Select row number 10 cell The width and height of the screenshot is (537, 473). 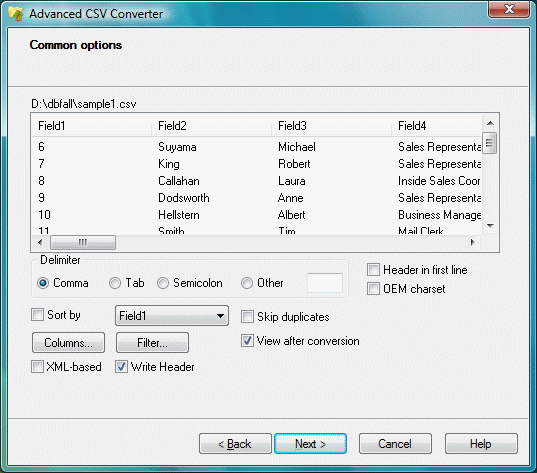tap(45, 215)
